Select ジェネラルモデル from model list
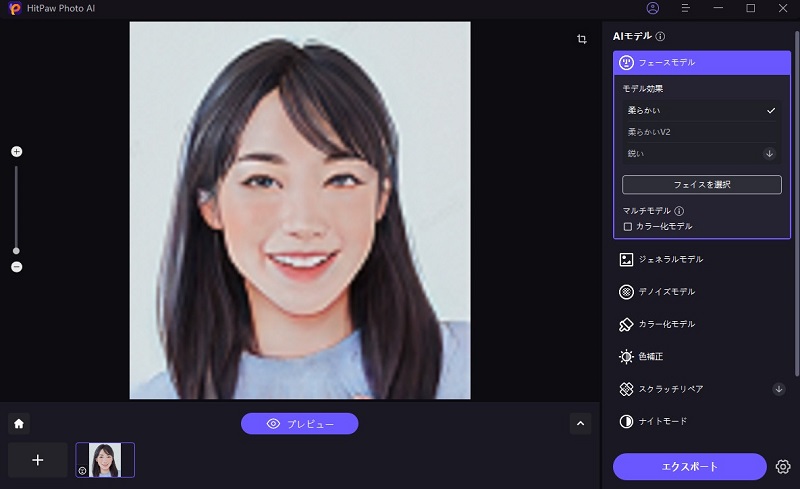Viewport: 800px width, 489px height. tap(670, 260)
